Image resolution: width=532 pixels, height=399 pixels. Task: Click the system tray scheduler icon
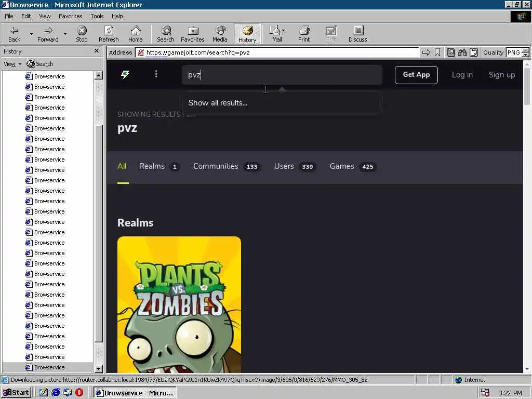[485, 393]
